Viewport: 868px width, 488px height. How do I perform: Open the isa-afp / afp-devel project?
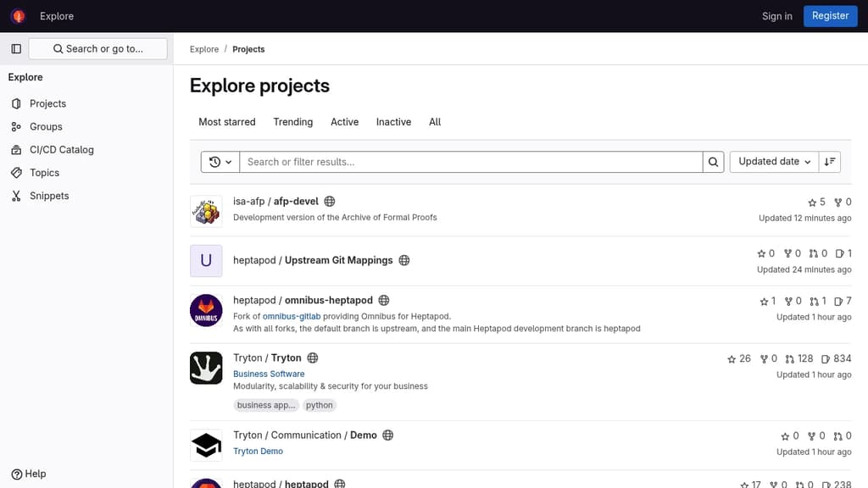pos(275,202)
